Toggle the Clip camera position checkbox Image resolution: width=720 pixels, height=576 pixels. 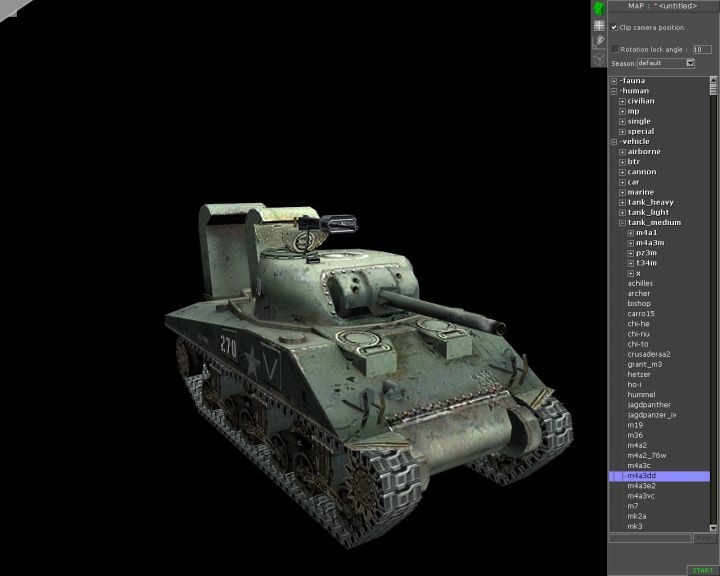(614, 27)
